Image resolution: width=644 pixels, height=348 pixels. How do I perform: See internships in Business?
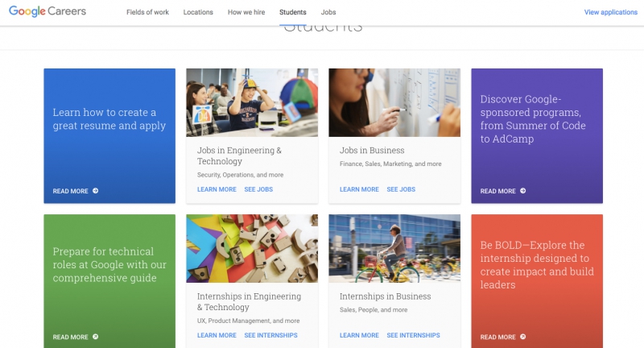coord(413,335)
